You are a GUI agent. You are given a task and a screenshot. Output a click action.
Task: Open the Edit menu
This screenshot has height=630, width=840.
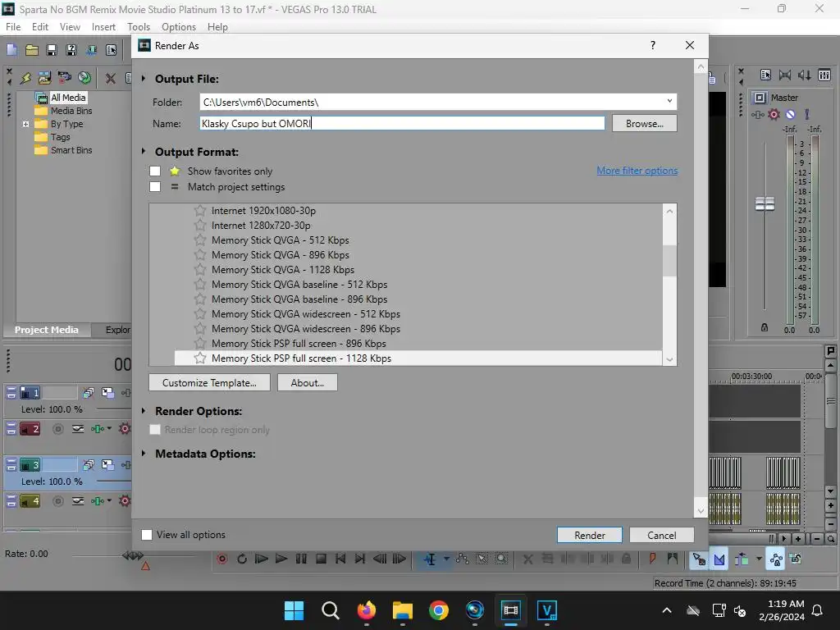[39, 27]
